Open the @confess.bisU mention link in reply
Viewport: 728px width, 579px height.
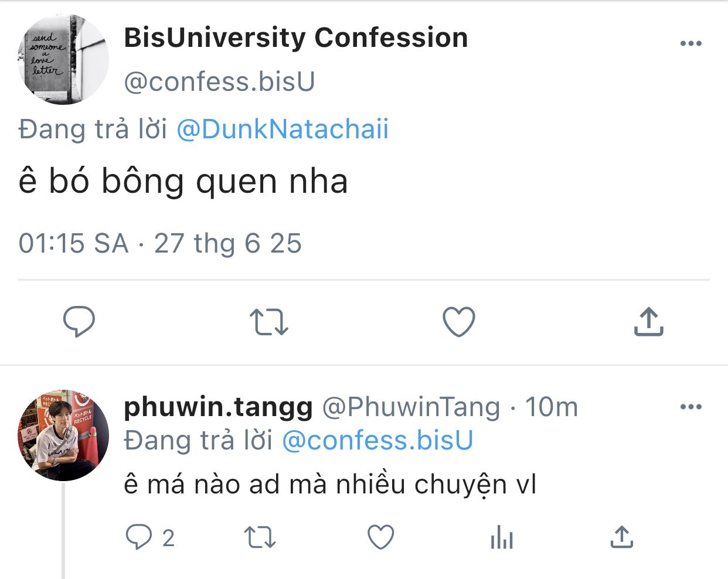377,441
